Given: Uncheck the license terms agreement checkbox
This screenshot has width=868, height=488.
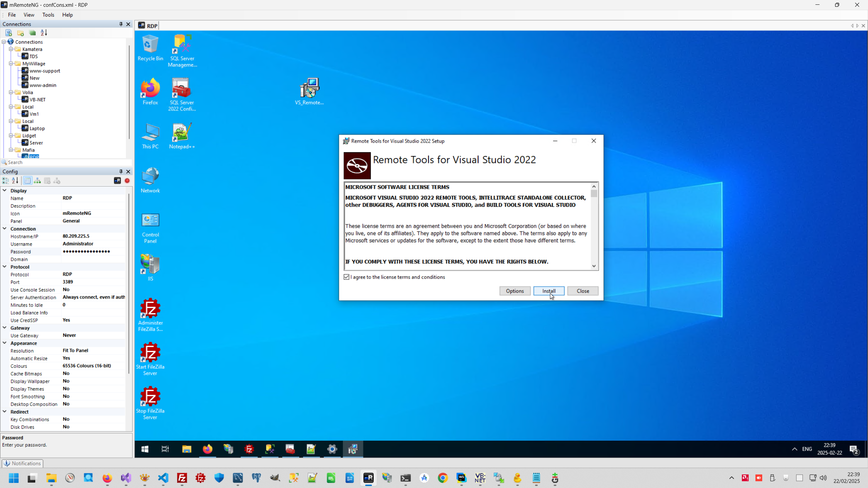Looking at the screenshot, I should [347, 277].
